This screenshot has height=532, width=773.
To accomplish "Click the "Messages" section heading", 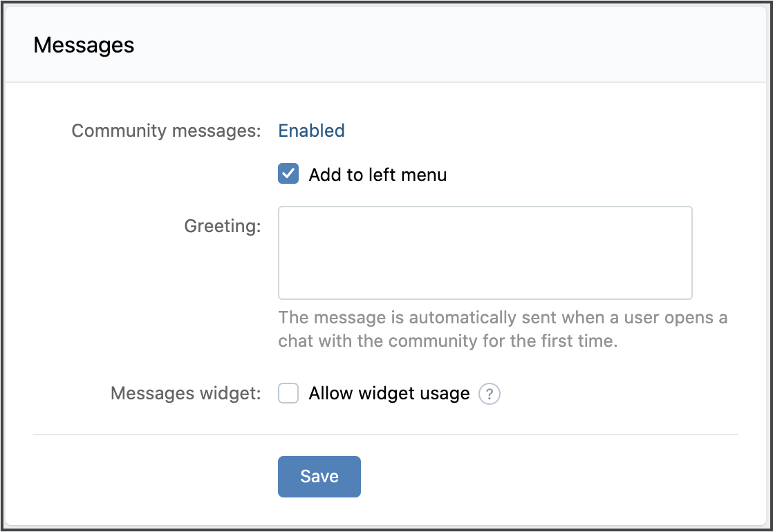I will [x=84, y=46].
